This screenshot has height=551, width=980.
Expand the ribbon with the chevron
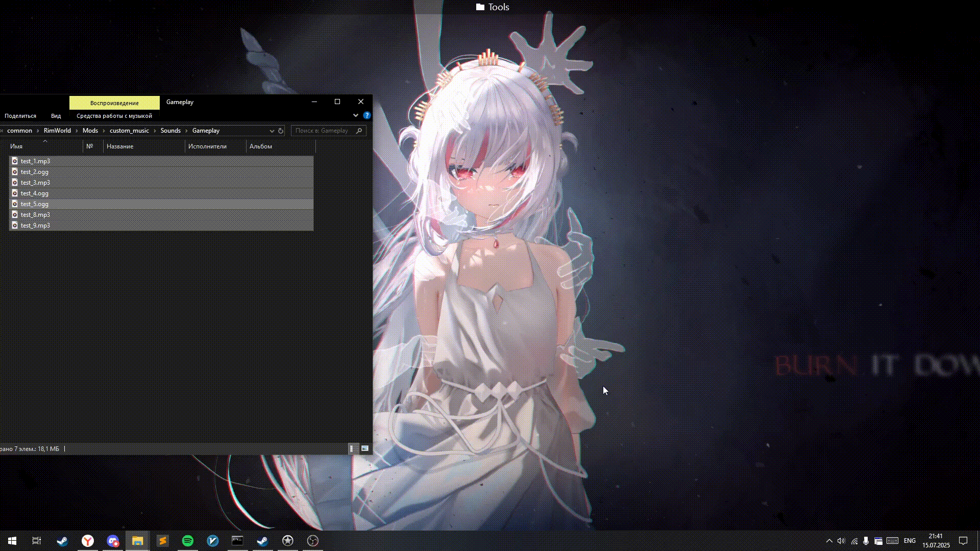coord(356,115)
